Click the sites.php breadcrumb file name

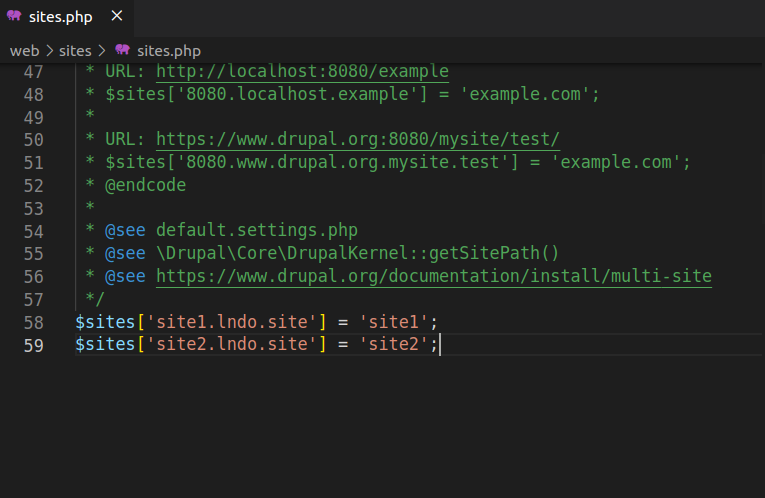coord(169,50)
